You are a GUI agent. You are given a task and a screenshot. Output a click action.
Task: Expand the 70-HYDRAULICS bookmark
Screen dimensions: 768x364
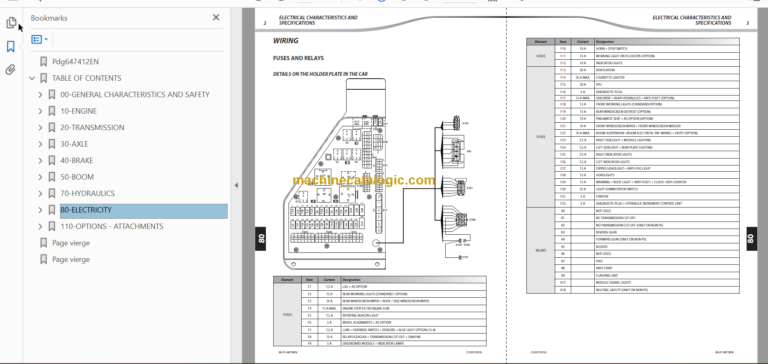tap(40, 194)
